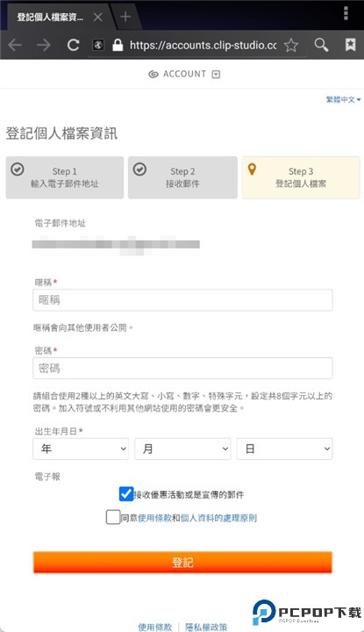364x632 pixels.
Task: Expand the 月 birth month dropdown
Action: (182, 449)
